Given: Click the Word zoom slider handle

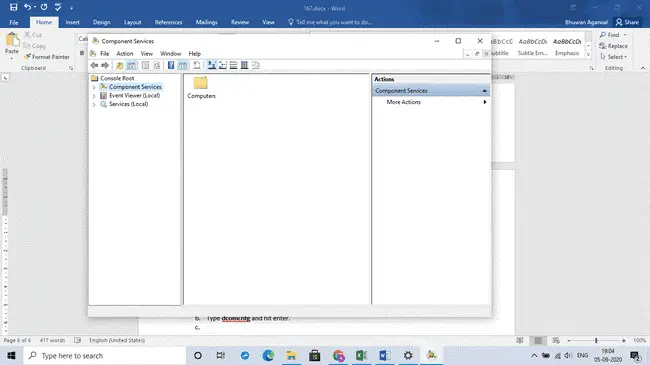Looking at the screenshot, I should pos(596,341).
